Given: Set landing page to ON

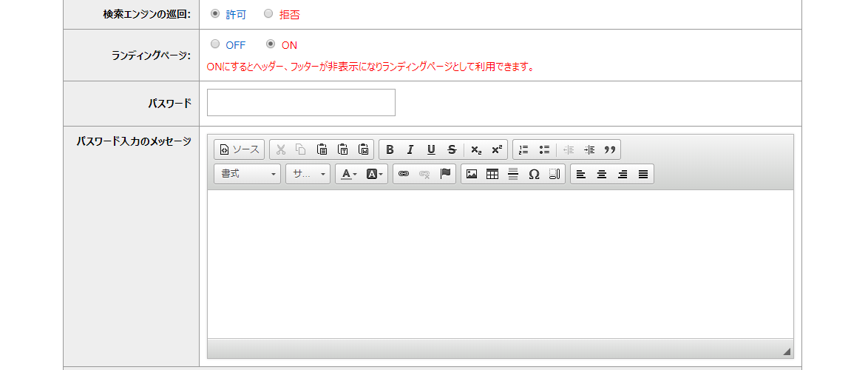Looking at the screenshot, I should point(271,44).
